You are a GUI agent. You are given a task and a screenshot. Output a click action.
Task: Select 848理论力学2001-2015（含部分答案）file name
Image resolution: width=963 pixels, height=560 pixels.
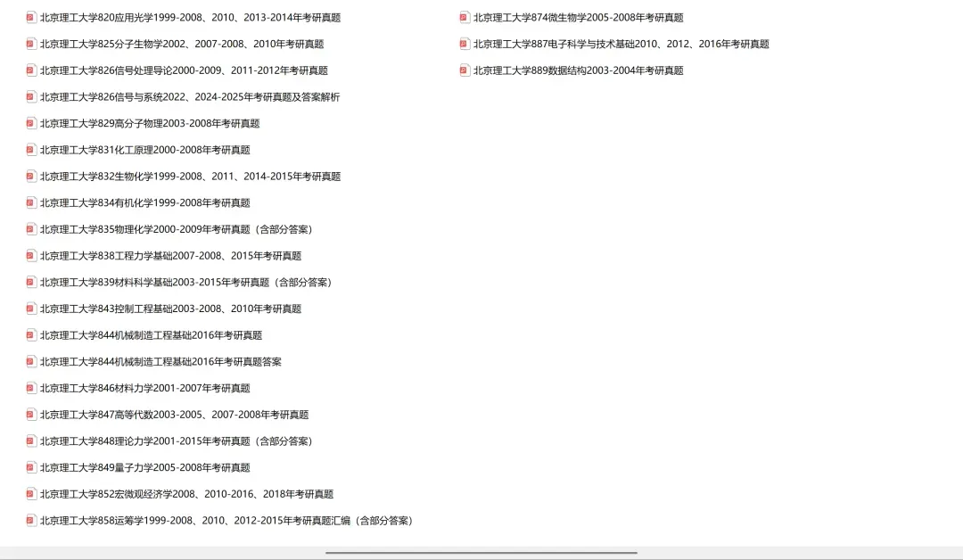(177, 441)
